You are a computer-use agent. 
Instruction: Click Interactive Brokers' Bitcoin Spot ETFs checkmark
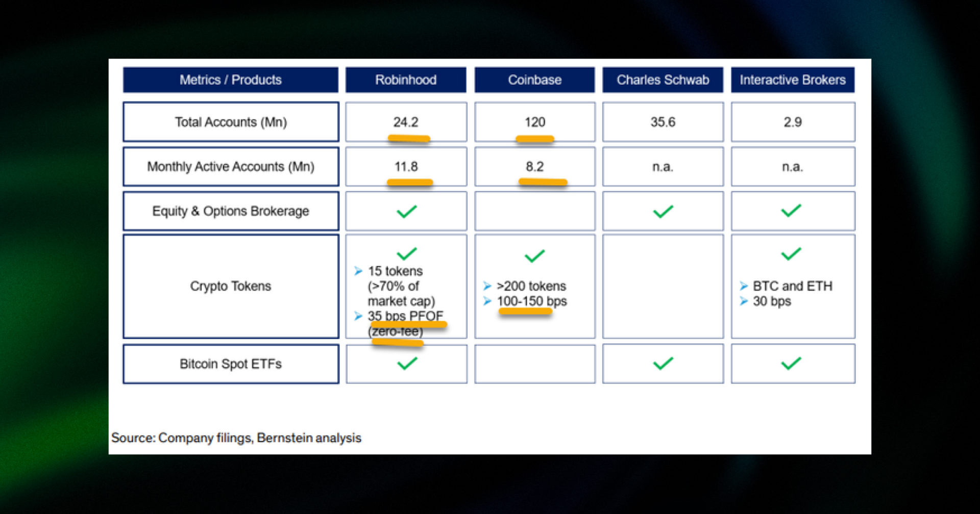coord(791,364)
